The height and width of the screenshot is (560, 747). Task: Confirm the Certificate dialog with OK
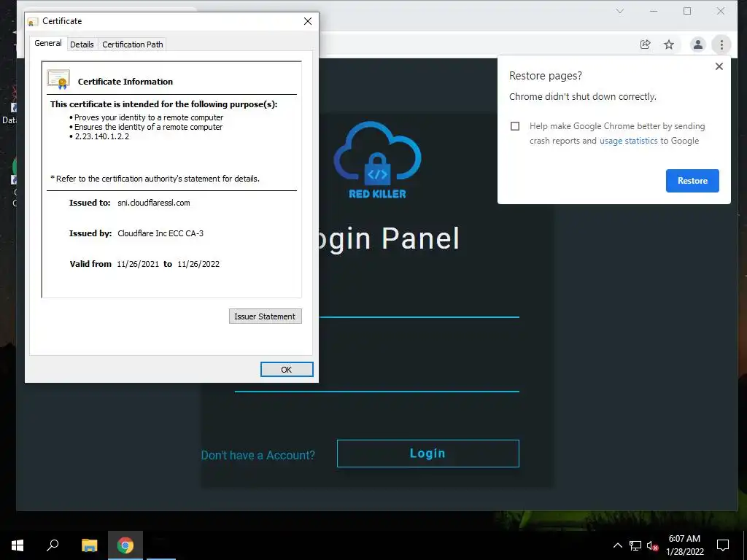pos(286,370)
